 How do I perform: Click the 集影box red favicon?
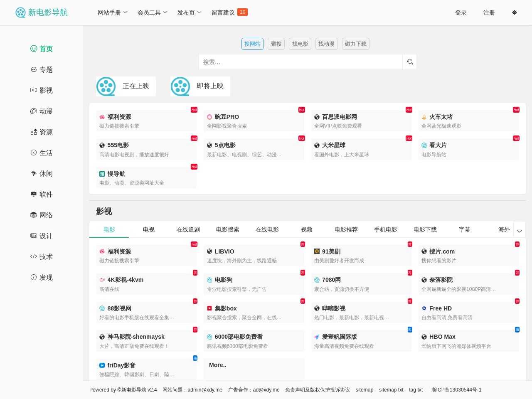209,308
